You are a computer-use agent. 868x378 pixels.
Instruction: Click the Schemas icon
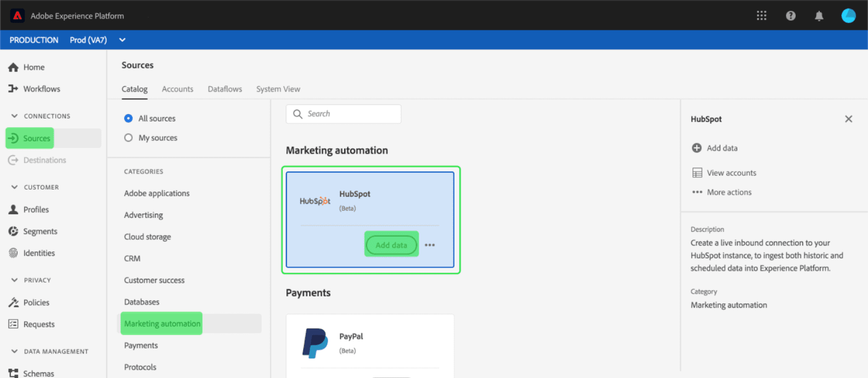(13, 373)
